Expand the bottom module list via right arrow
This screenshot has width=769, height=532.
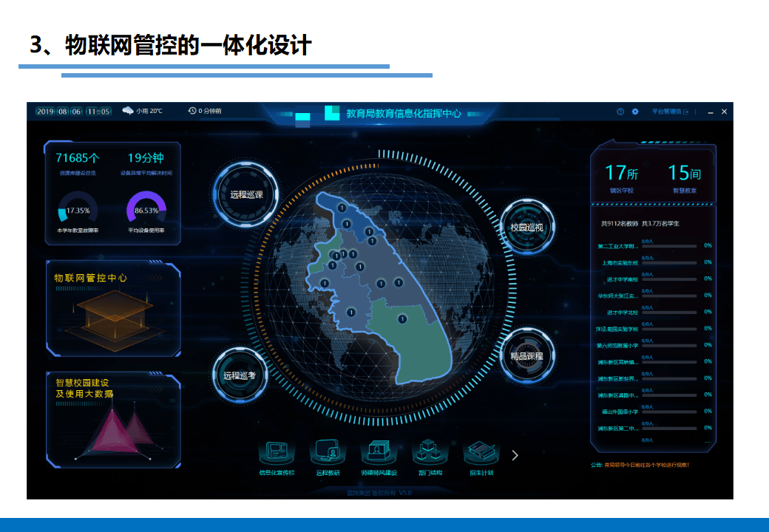click(x=514, y=454)
